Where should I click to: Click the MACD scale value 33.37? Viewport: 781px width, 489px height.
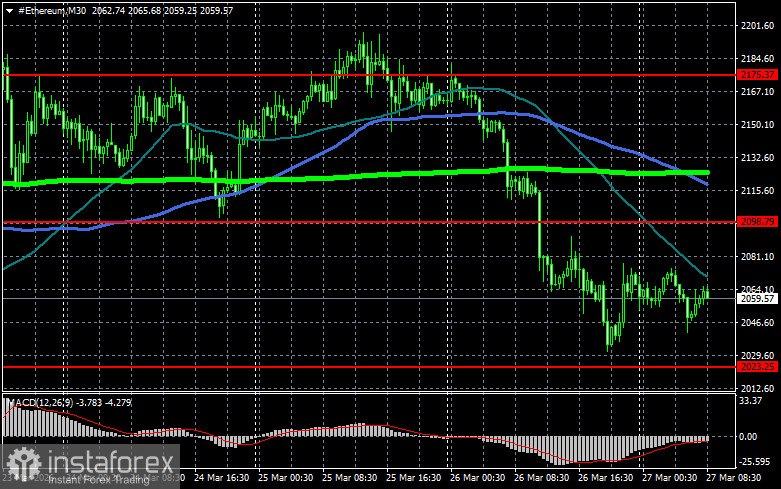click(751, 401)
